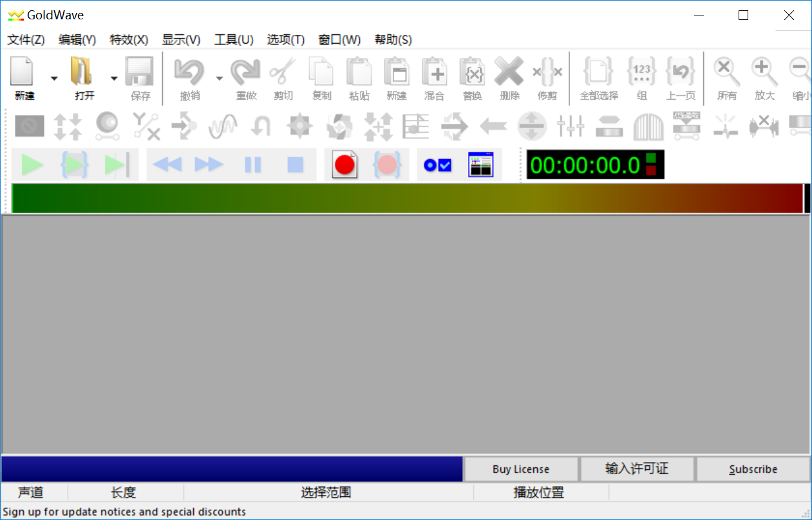The image size is (812, 520).
Task: Click the 打开 (Open) folder icon
Action: [82, 72]
